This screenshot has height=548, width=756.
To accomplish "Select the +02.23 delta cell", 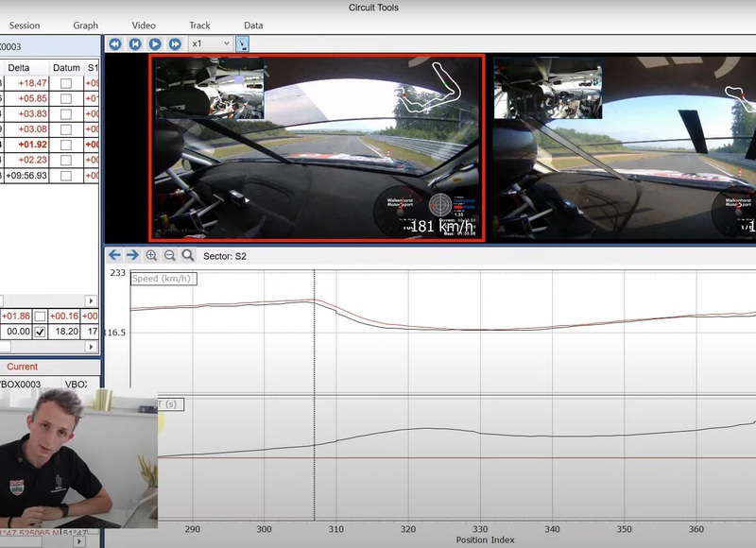I will coord(26,160).
